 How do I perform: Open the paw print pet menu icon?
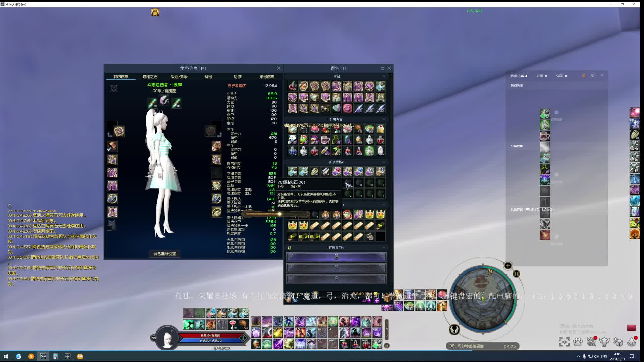point(578,342)
